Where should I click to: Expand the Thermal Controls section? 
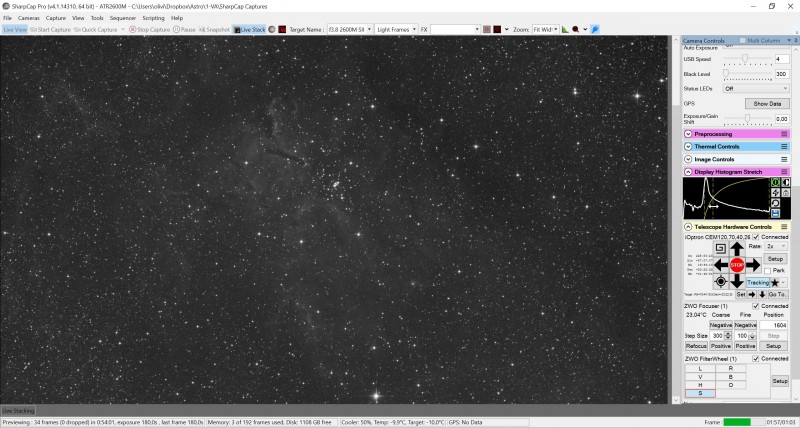point(688,146)
